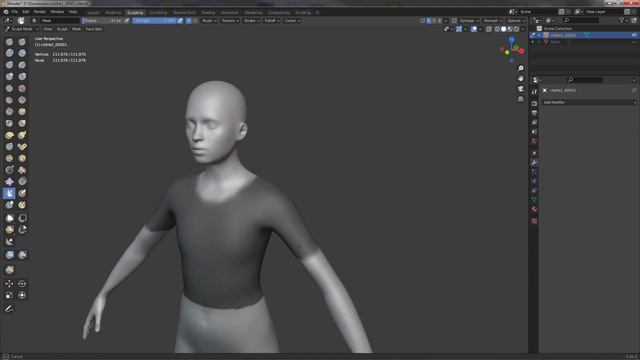Click the viewport zoom magnifier gizmo
The height and width of the screenshot is (360, 640).
(520, 68)
